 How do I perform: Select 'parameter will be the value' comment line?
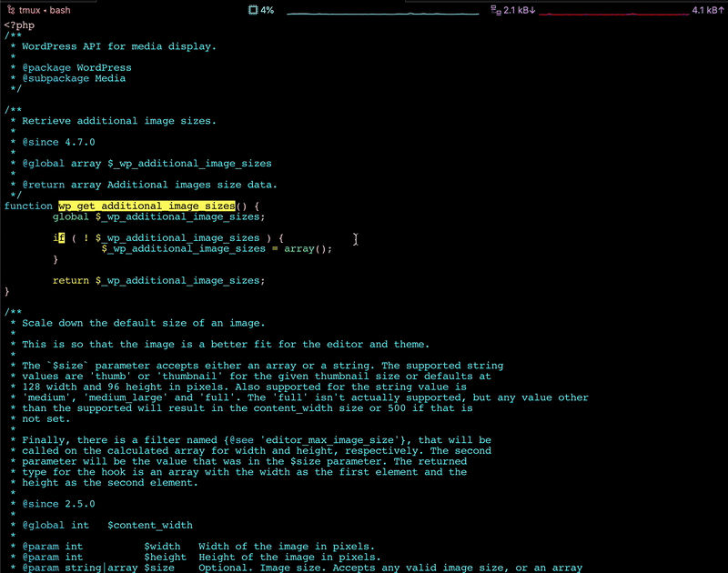pyautogui.click(x=244, y=462)
